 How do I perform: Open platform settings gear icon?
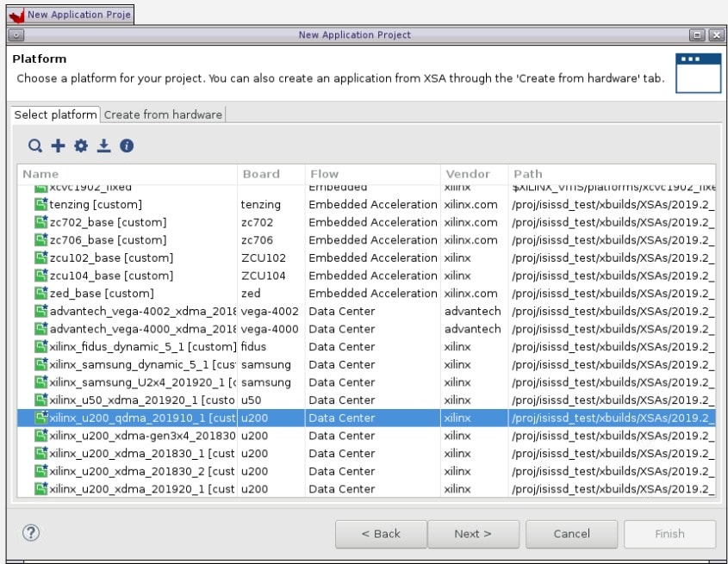pos(81,146)
